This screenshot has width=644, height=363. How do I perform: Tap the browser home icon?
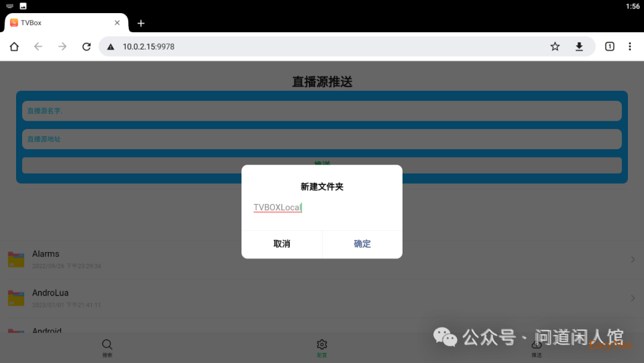point(14,47)
